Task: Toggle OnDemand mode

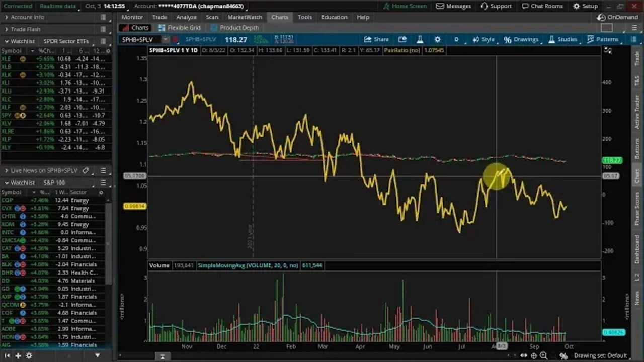Action: coord(618,17)
